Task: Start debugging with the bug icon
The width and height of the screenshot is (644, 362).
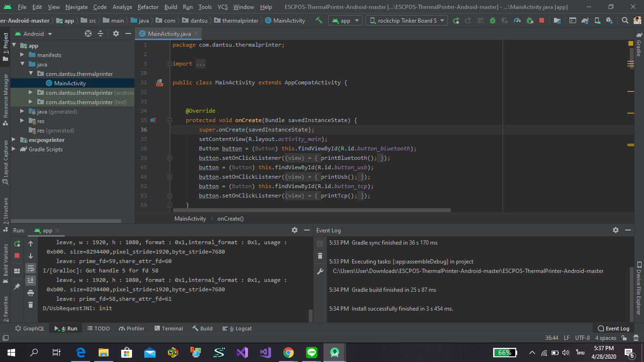Action: (492, 20)
